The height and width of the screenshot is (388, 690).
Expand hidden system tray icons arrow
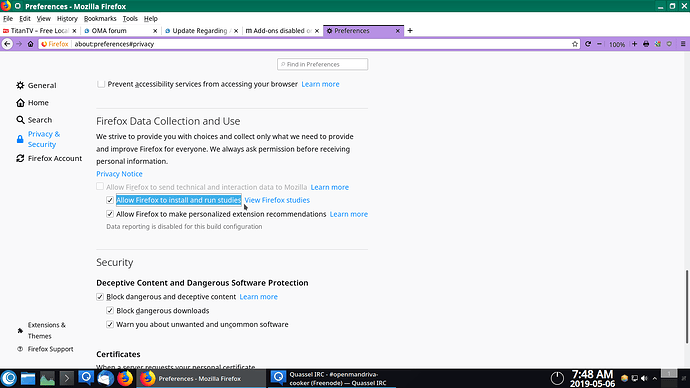tap(655, 378)
